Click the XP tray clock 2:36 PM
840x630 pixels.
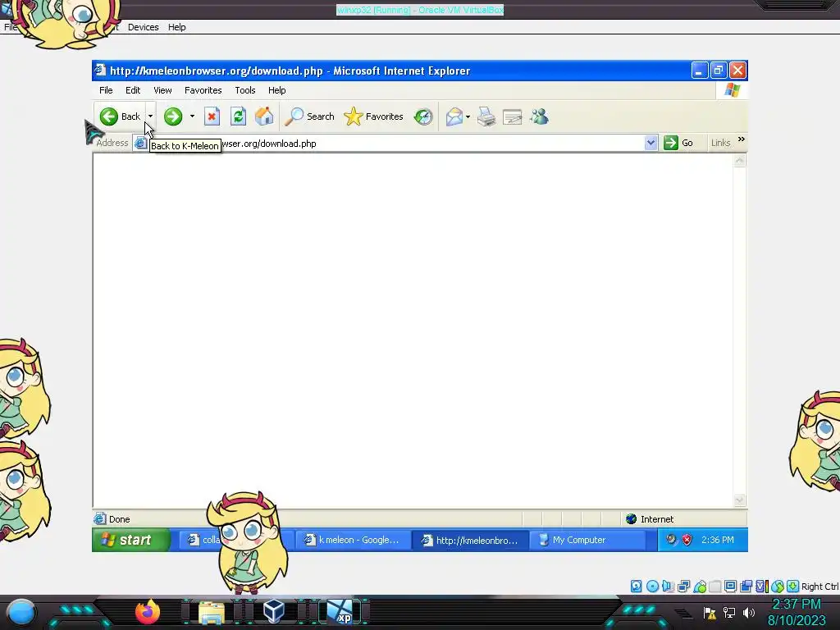click(x=718, y=540)
